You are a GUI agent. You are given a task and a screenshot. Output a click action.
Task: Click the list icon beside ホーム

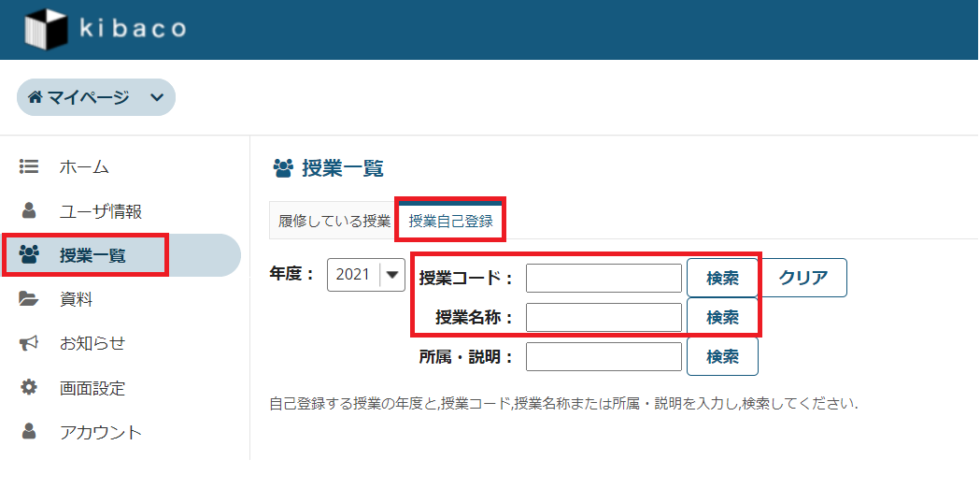click(29, 166)
